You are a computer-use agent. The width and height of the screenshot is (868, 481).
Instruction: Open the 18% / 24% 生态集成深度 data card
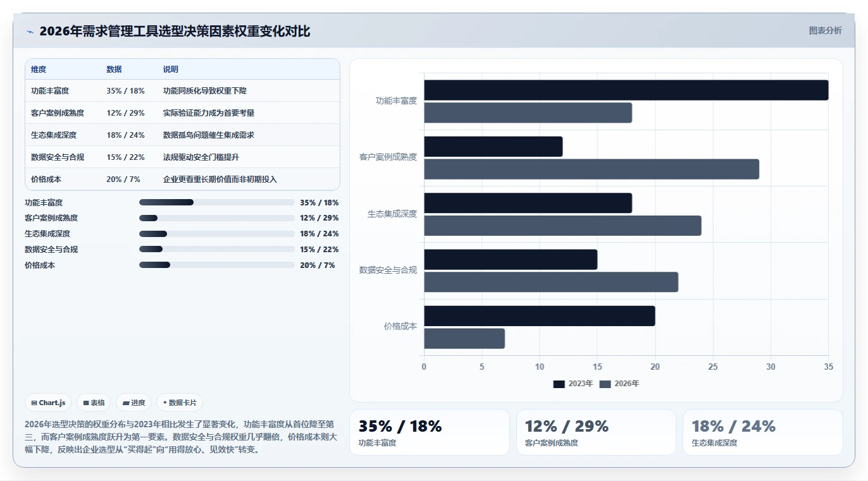tap(762, 432)
